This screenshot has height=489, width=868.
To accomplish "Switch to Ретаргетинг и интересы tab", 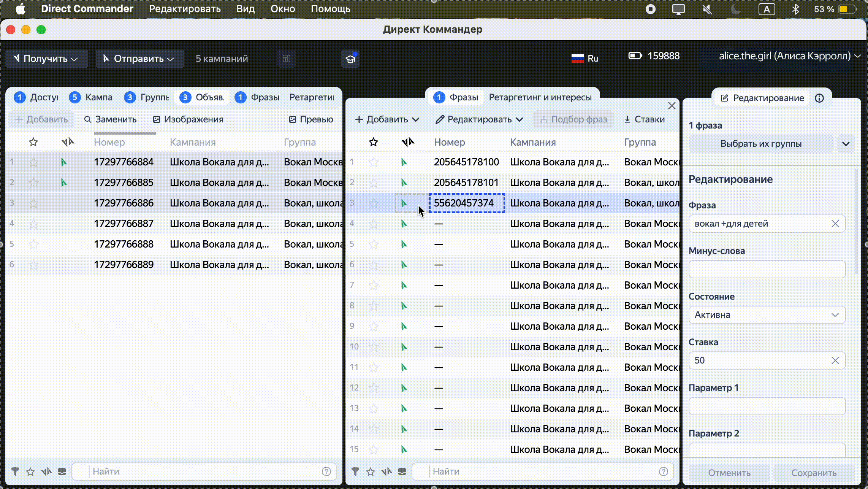I will click(540, 97).
